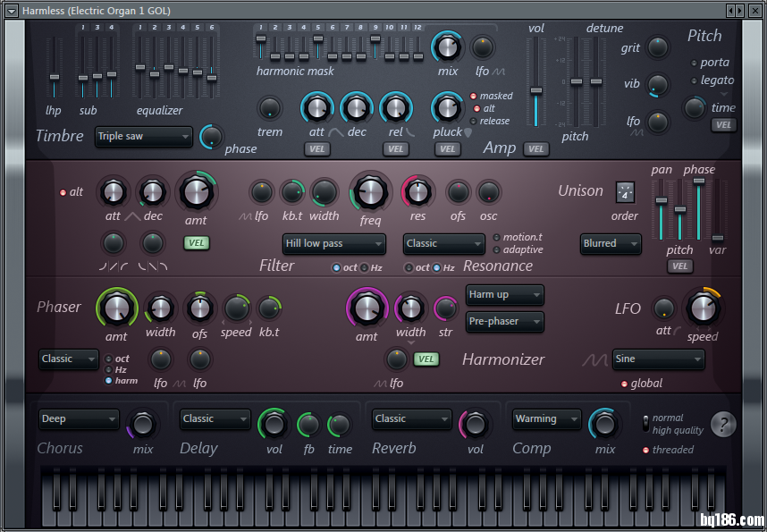Open the Triple saw timbre dropdown
The image size is (767, 532).
144,137
